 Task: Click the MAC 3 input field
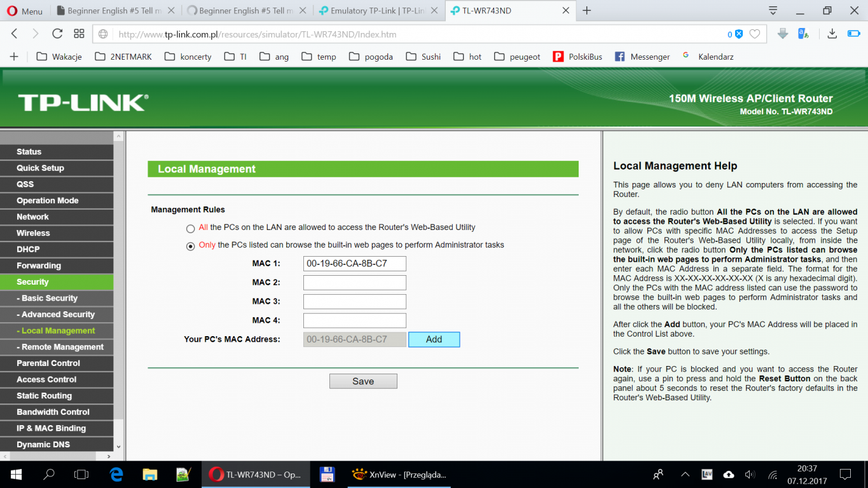tap(355, 302)
